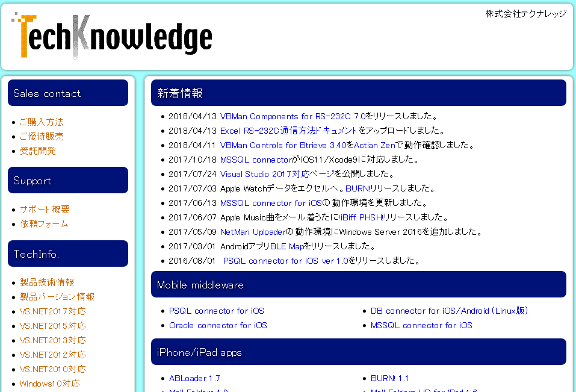Open the 製品技術情報 link

[47, 282]
